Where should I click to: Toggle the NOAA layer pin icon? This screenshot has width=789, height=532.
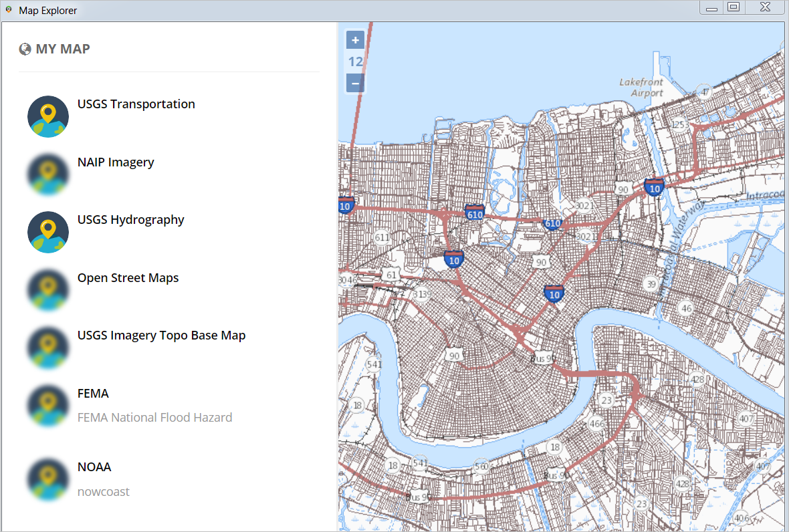(x=48, y=479)
